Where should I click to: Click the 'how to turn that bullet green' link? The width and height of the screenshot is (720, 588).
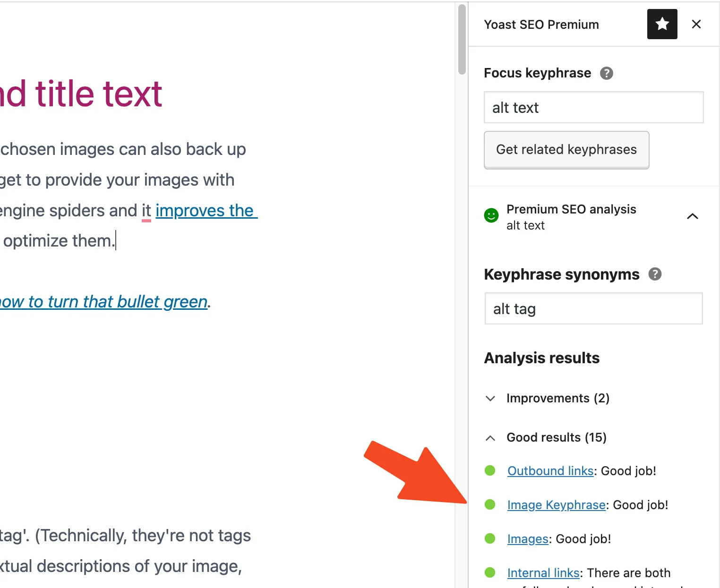tap(102, 301)
